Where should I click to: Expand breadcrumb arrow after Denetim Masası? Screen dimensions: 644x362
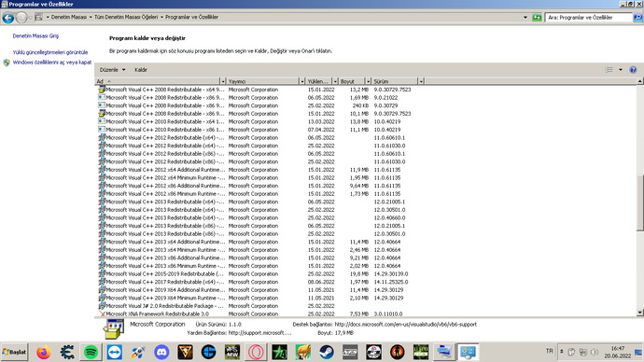[x=91, y=17]
